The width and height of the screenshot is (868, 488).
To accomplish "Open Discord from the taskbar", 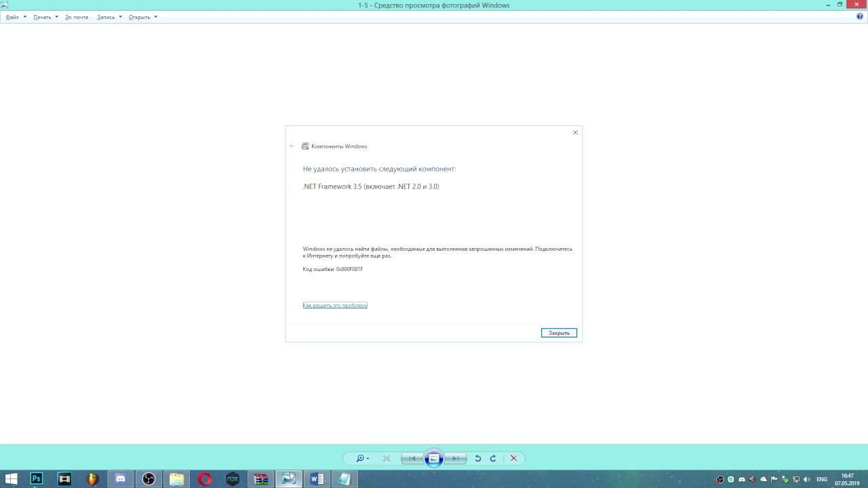I will coord(121,479).
